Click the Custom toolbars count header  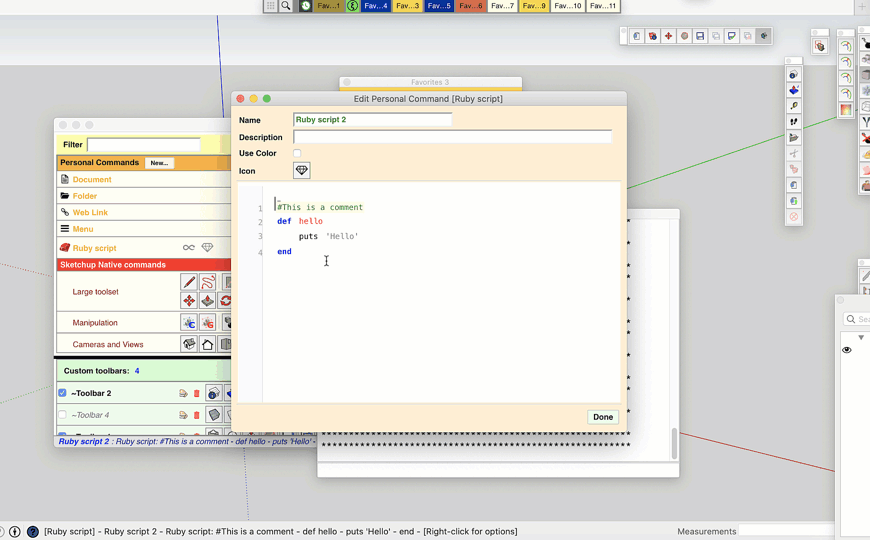coord(144,371)
